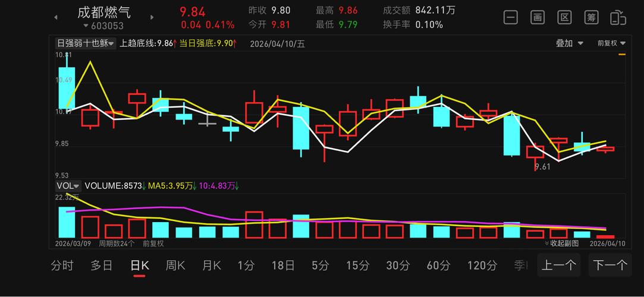This screenshot has height=297, width=644.
Task: Click the VOLUME:8573 readout
Action: click(x=115, y=186)
